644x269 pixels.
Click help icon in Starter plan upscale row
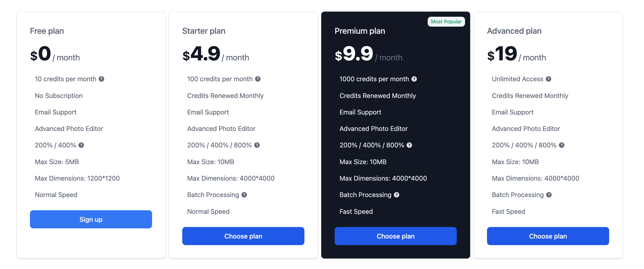(257, 145)
